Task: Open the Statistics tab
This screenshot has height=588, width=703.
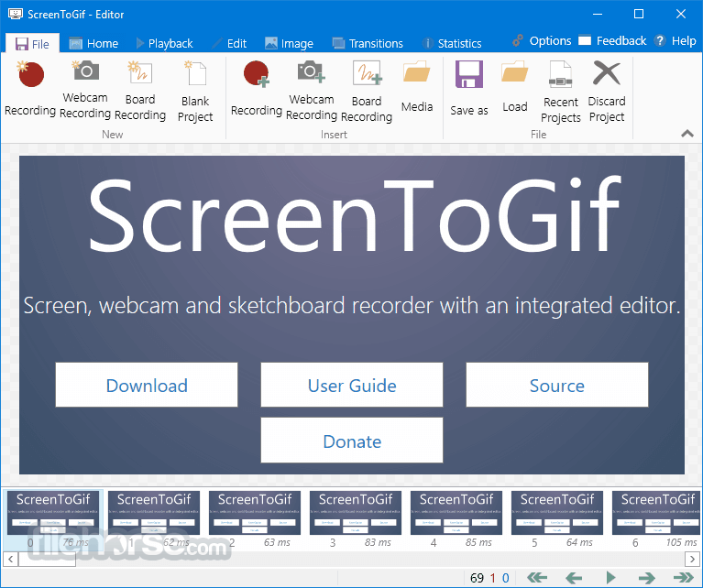Action: (x=452, y=43)
